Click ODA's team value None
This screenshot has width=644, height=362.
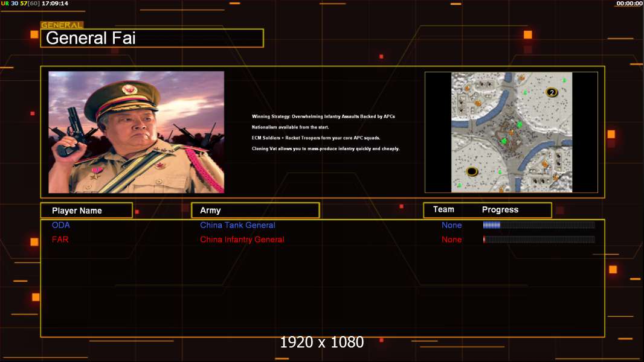click(451, 225)
